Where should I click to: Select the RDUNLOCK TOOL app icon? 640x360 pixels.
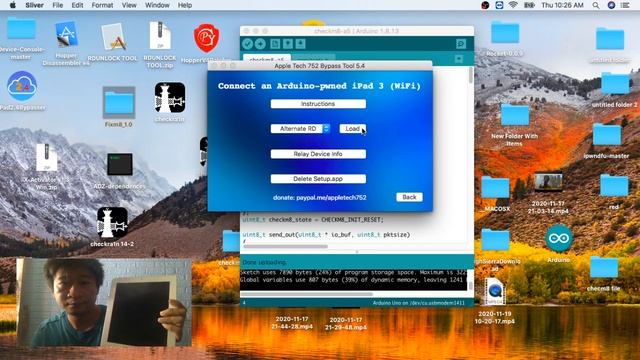point(113,37)
